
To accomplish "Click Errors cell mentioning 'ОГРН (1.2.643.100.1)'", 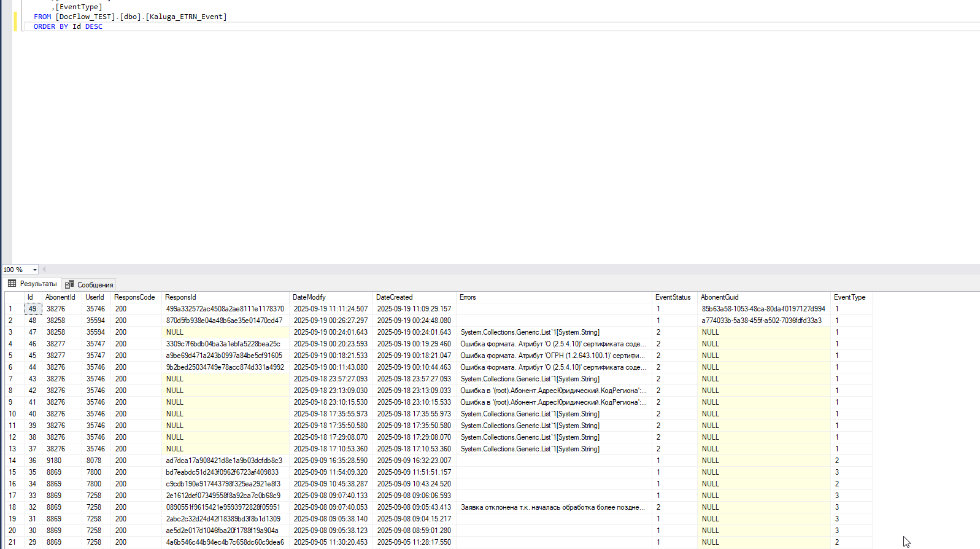I will (554, 356).
